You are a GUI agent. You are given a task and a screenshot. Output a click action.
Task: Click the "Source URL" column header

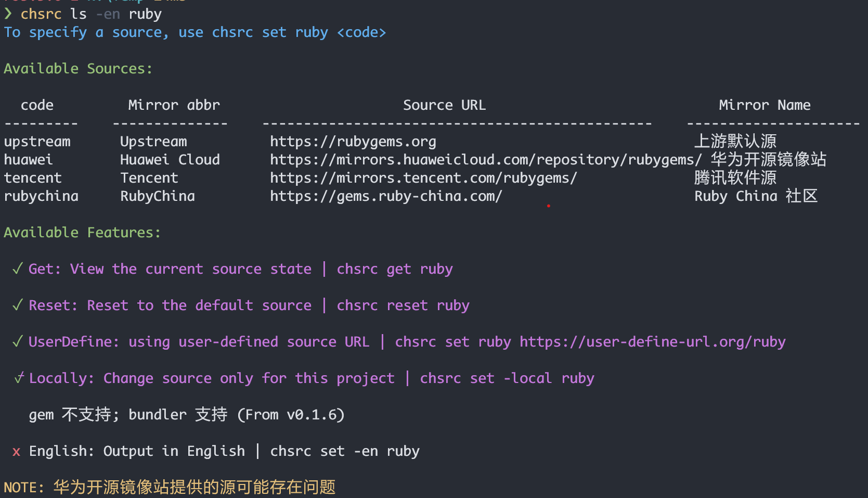pyautogui.click(x=444, y=105)
